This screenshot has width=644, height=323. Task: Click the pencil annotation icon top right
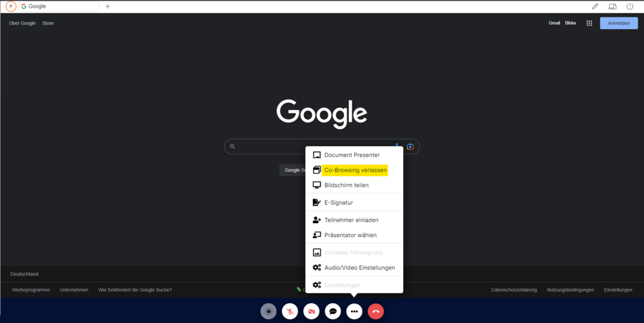coord(594,6)
